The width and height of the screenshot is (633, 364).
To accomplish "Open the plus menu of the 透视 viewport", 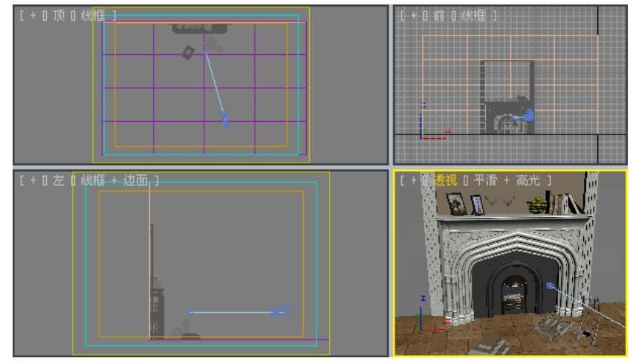I will (x=414, y=180).
